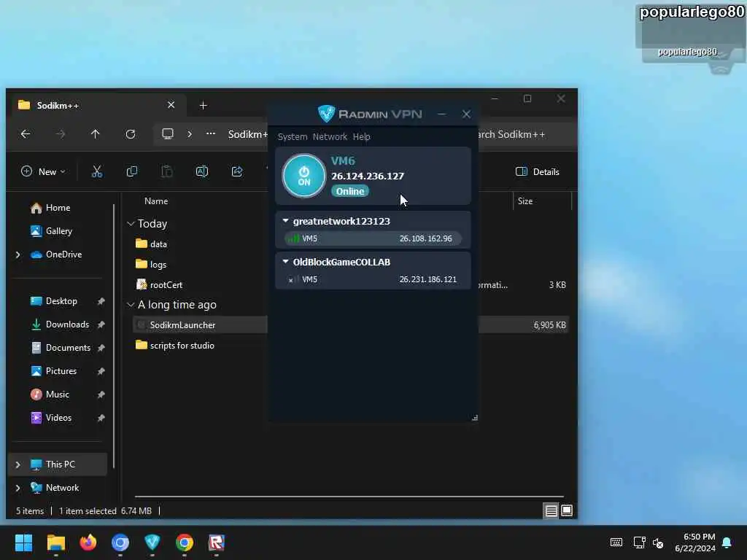Sort by the Size column header
This screenshot has height=560, width=747.
(525, 201)
